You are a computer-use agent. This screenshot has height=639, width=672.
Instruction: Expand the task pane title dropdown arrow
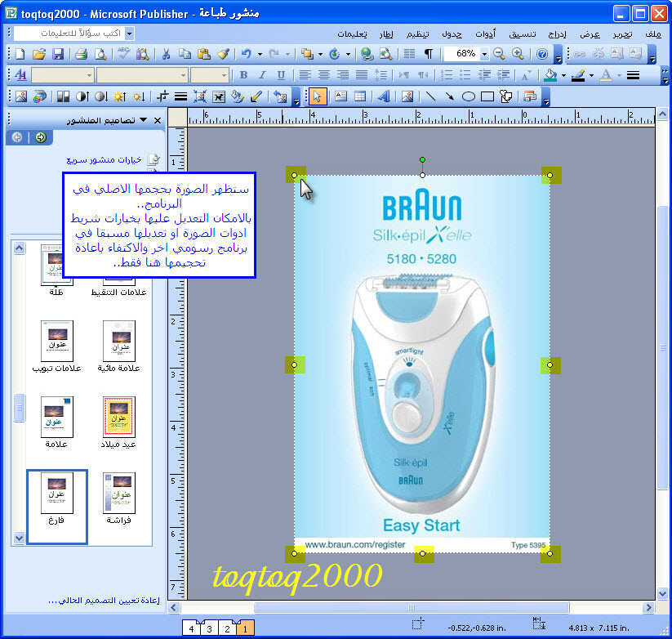[x=144, y=120]
